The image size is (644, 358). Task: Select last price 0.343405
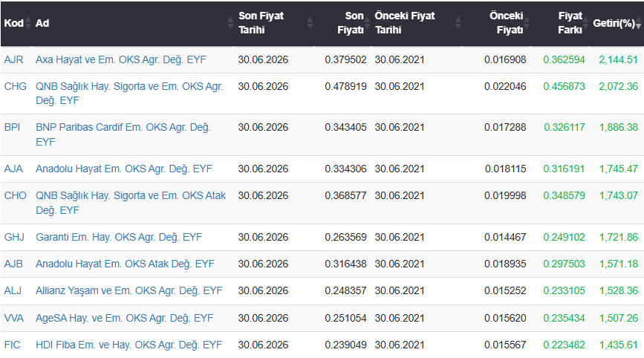345,127
